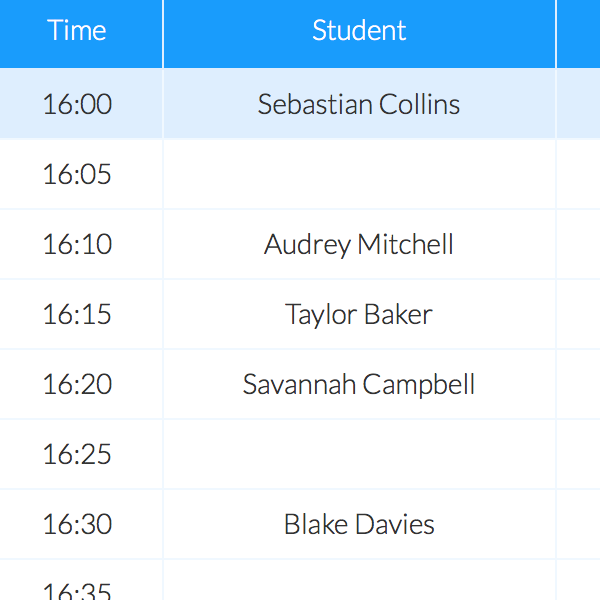Select the 16:20 time cell
The image size is (600, 600).
click(x=78, y=384)
